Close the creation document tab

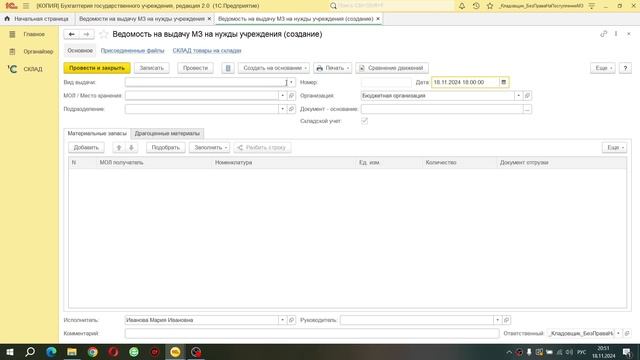point(378,19)
